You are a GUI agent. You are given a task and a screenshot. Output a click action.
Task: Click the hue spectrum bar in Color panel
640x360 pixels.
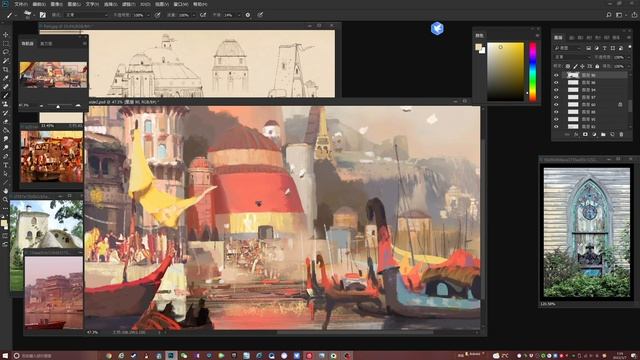click(533, 71)
